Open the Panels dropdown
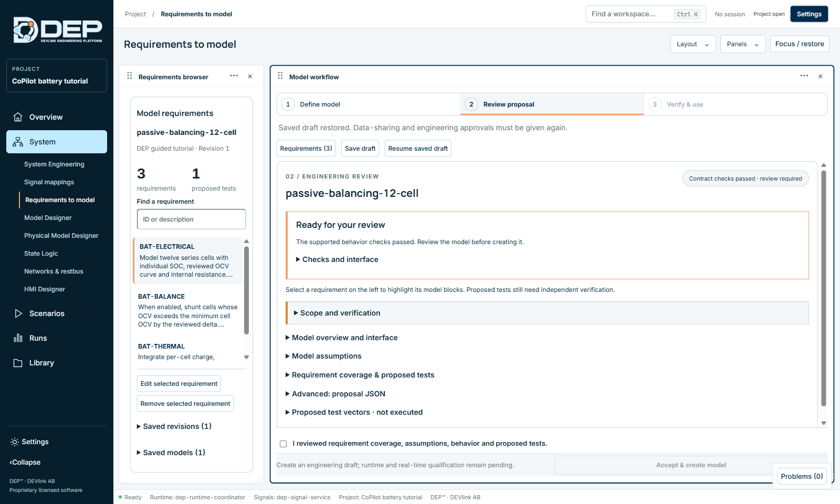The height and width of the screenshot is (504, 840). pos(743,44)
